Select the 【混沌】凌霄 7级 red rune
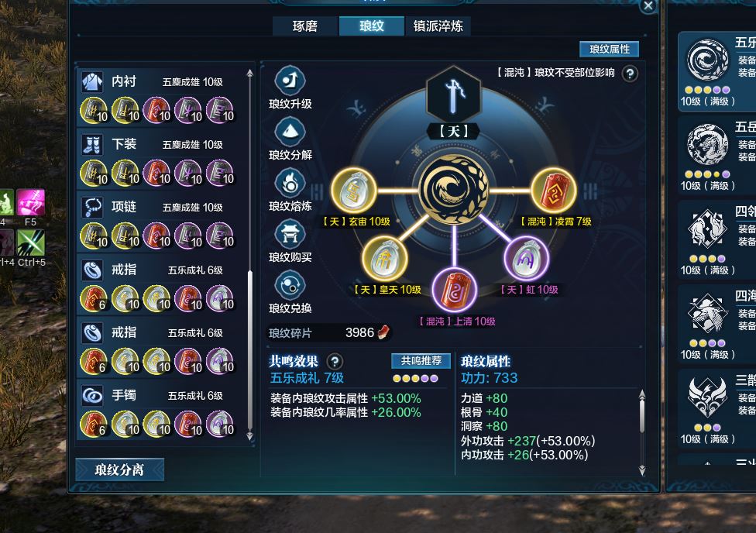 coord(554,191)
